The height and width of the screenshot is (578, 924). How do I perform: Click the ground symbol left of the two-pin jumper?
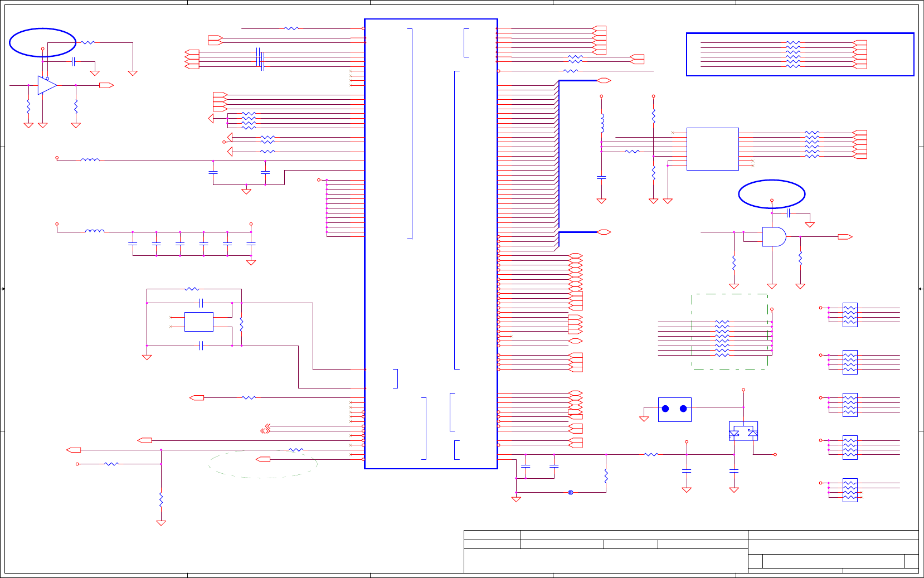click(x=644, y=419)
